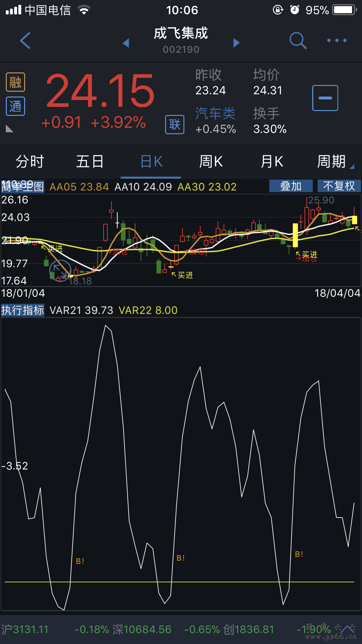The width and height of the screenshot is (362, 644).
Task: Expand quote details with corner triangle
Action: coord(10,129)
